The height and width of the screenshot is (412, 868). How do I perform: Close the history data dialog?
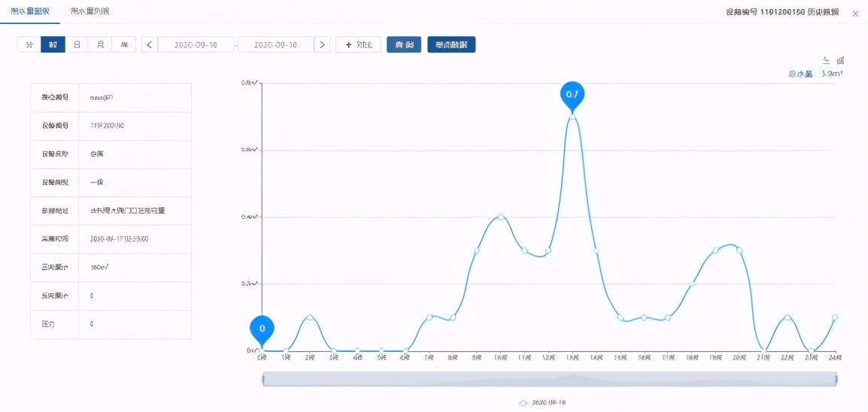coord(855,12)
